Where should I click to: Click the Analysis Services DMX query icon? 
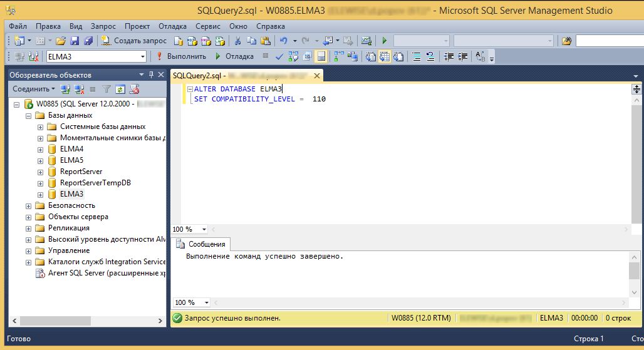[205, 41]
